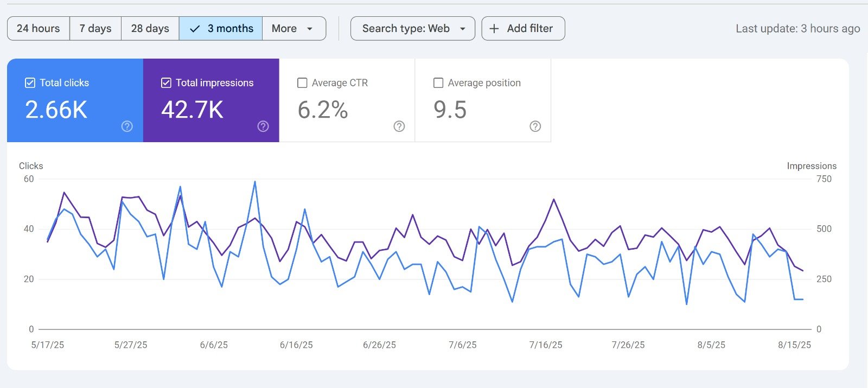Enable the Average position checkbox
The height and width of the screenshot is (388, 868).
click(x=438, y=83)
